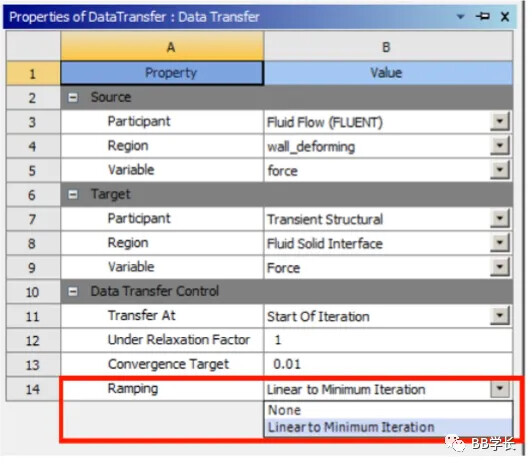
Task: Toggle the Ramping dropdown arrow
Action: [500, 389]
